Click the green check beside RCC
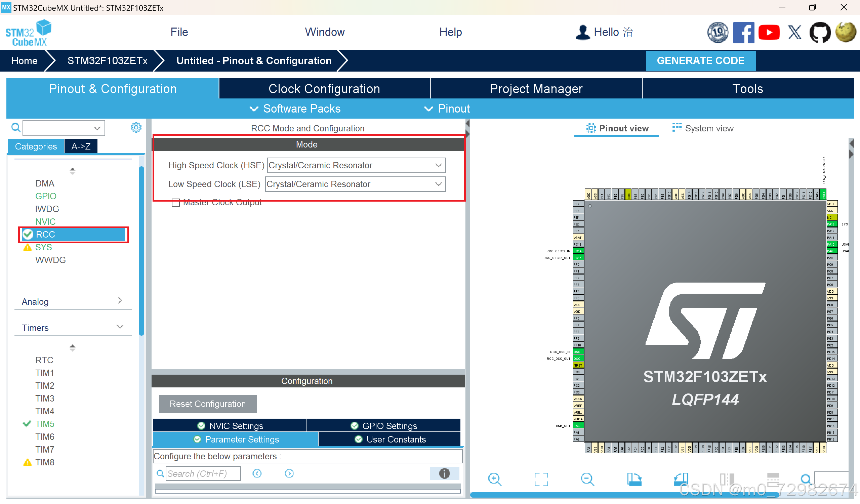The width and height of the screenshot is (860, 504). coord(27,235)
